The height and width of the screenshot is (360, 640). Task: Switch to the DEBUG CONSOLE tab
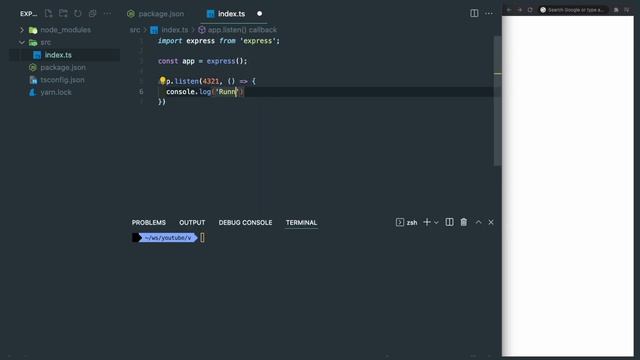tap(245, 222)
